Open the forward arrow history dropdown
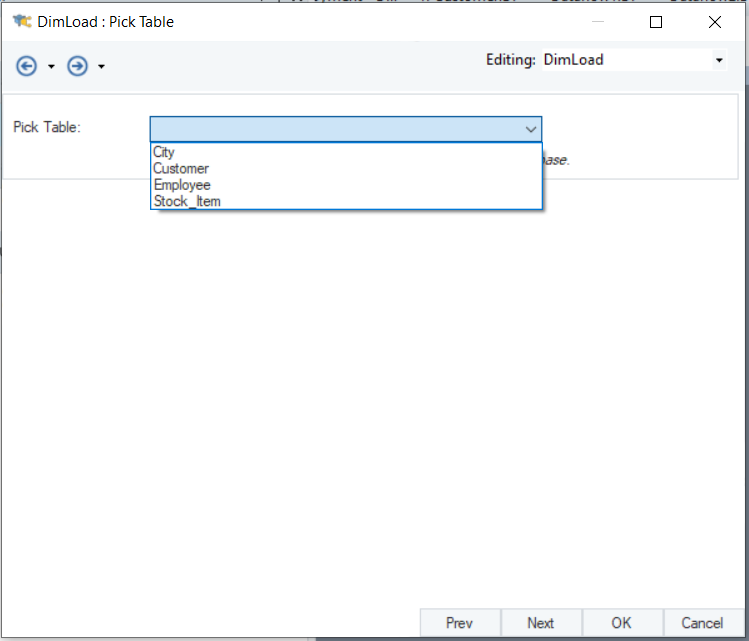 [102, 67]
